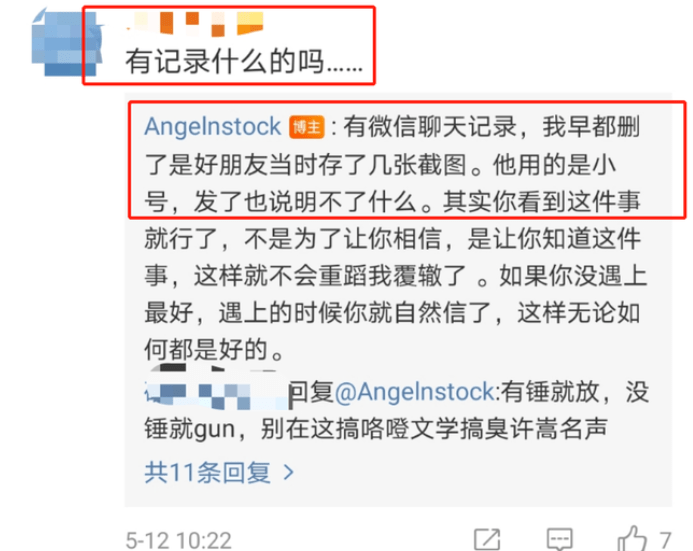The image size is (693, 551).
Task: Tap the like count number 7
Action: tap(665, 540)
